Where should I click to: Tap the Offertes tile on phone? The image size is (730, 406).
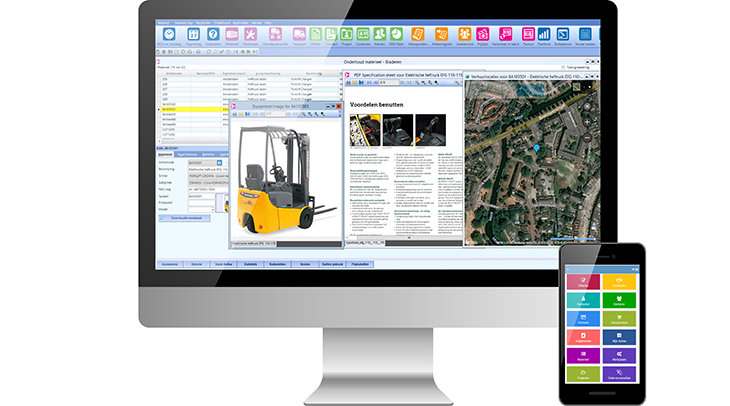583,282
